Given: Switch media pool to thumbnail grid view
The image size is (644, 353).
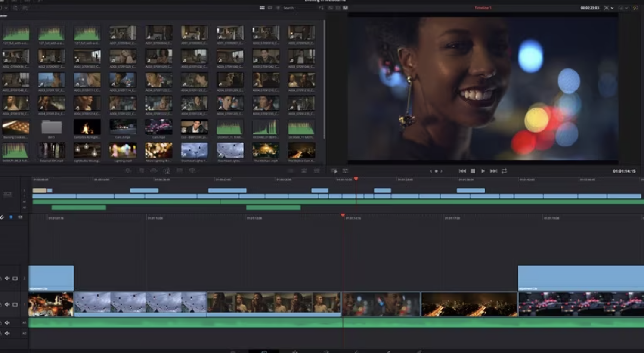Looking at the screenshot, I should pos(262,8).
